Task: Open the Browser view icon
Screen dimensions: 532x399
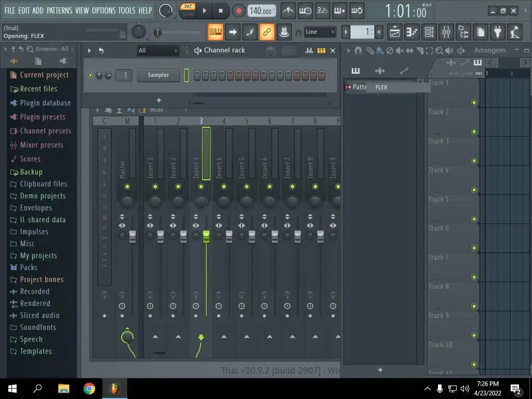Action: (x=463, y=32)
